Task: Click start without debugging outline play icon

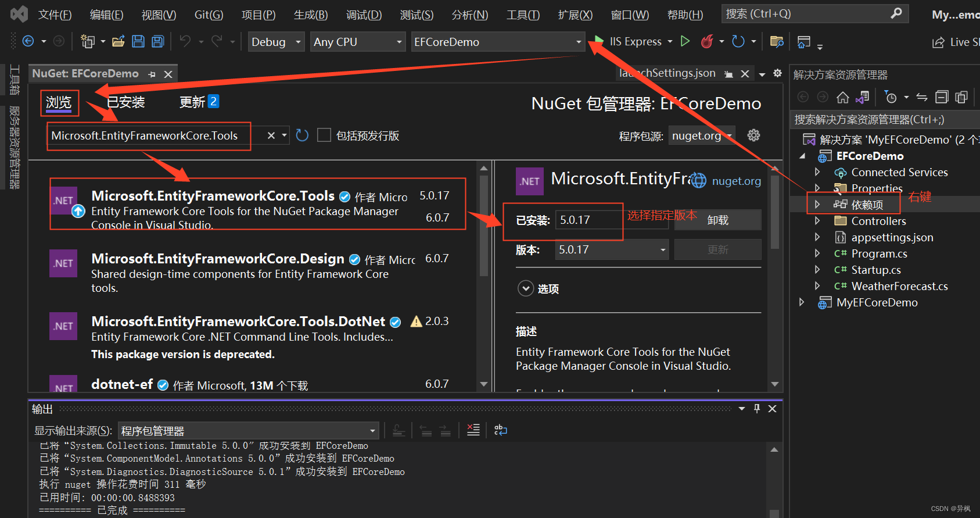Action: point(685,41)
